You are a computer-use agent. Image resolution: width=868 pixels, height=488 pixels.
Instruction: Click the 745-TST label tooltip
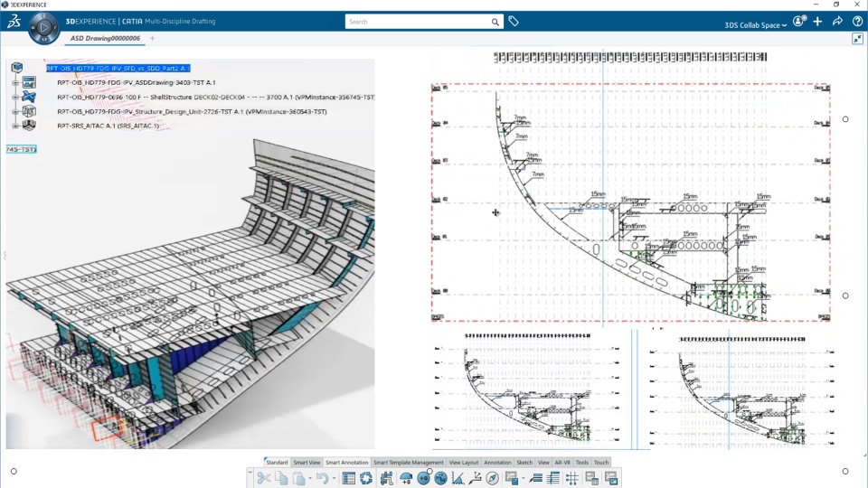(x=21, y=149)
